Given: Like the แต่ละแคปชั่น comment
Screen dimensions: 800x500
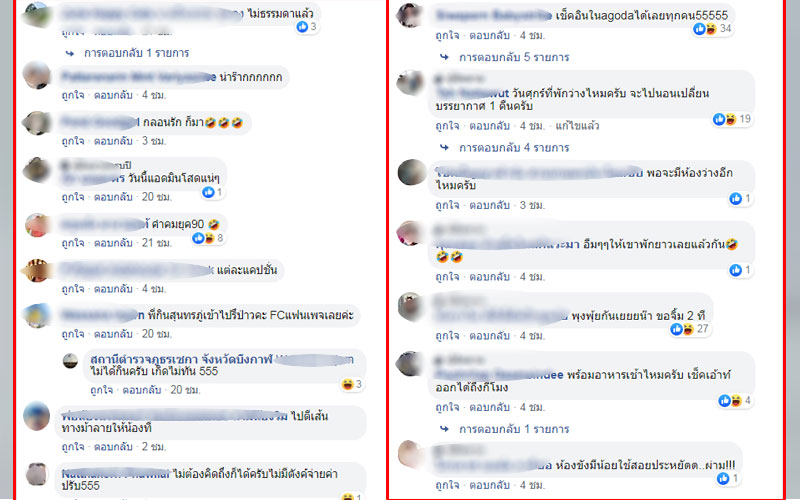Looking at the screenshot, I should (x=73, y=289).
